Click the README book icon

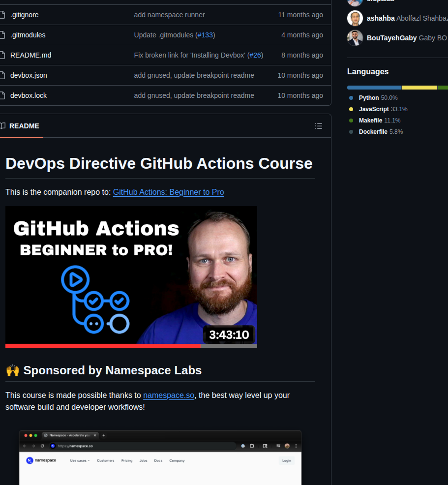point(3,126)
